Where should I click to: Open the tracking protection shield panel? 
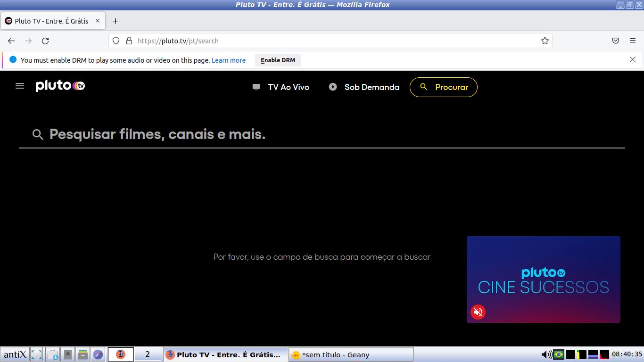116,41
